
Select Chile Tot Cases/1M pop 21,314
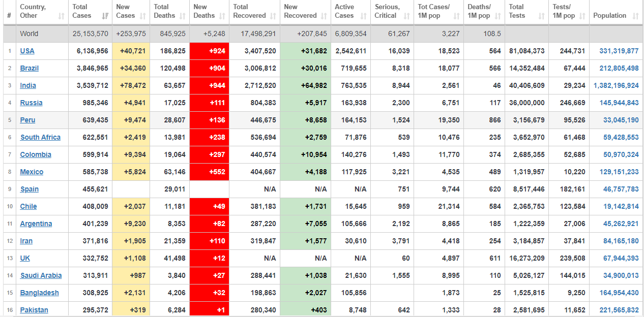[x=449, y=206]
